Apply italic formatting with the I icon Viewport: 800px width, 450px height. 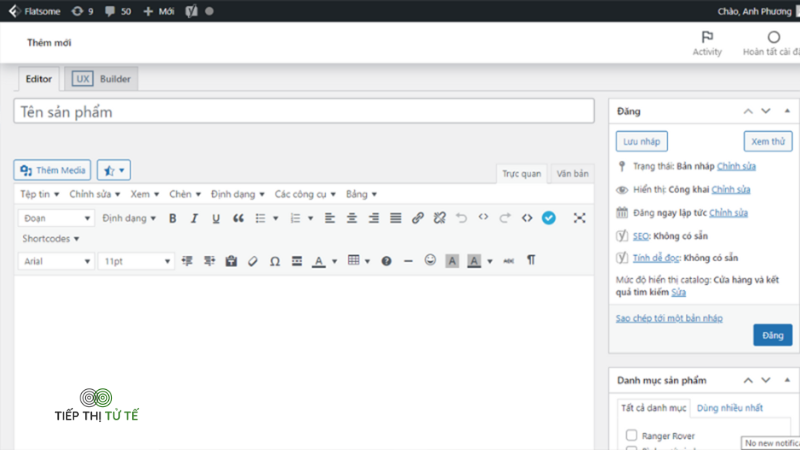click(194, 218)
